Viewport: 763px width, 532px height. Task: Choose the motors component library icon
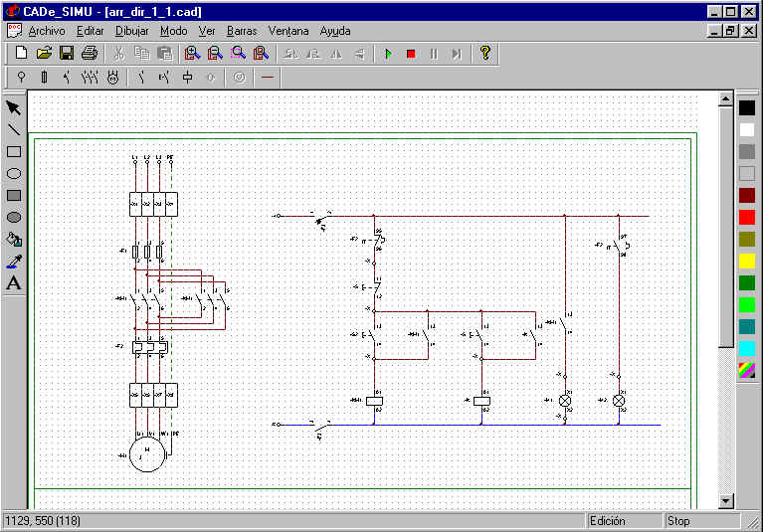coord(112,78)
